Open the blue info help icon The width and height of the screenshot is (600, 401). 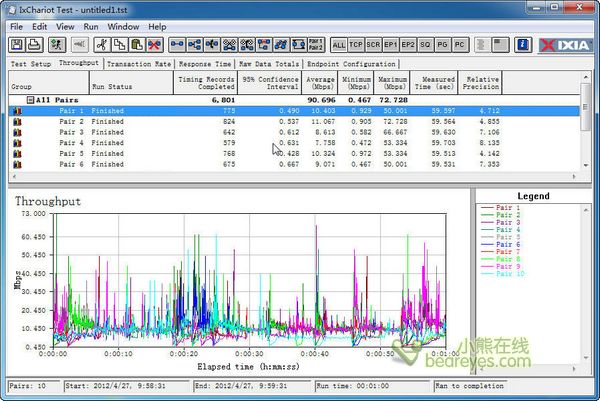coord(523,45)
